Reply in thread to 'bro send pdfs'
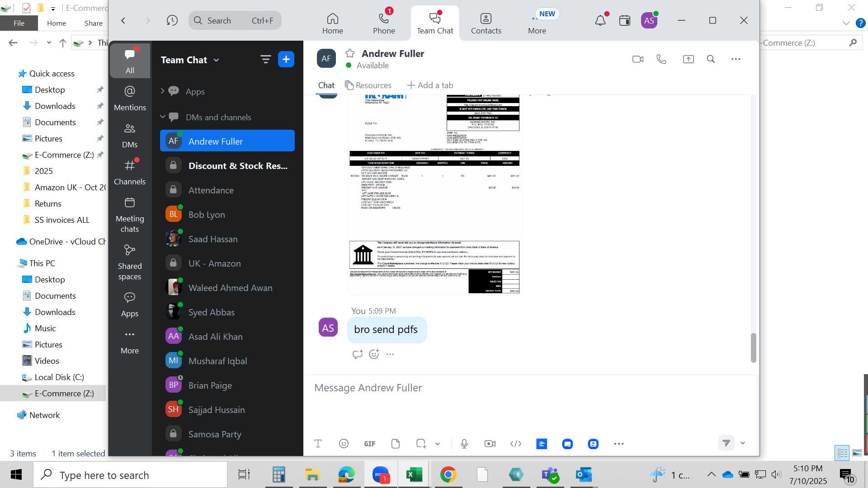This screenshot has height=488, width=868. point(358,354)
